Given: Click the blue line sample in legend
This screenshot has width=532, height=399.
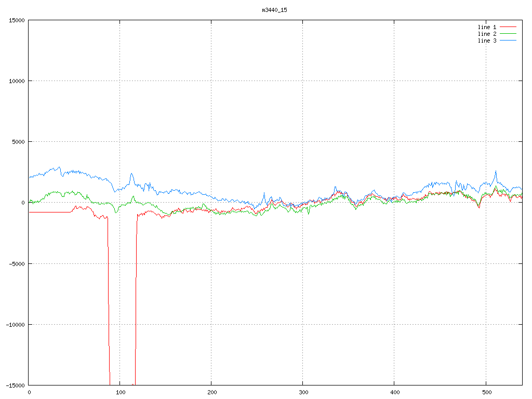Looking at the screenshot, I should [509, 26].
